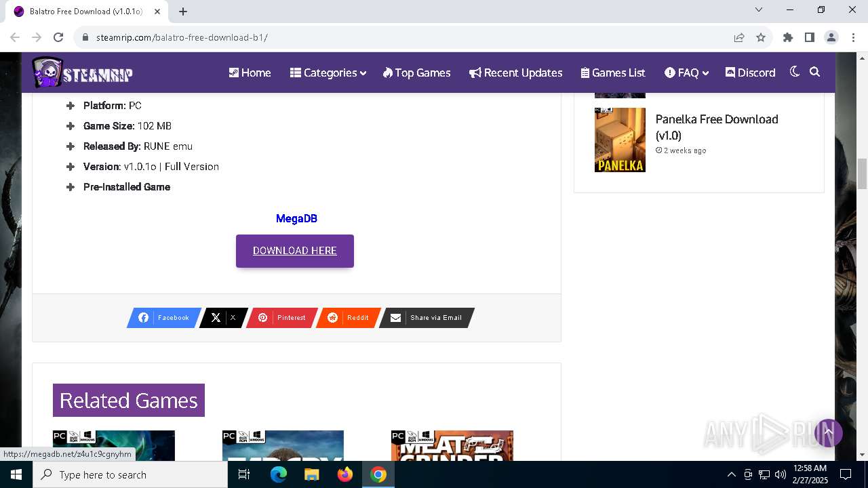Open the tab search chevron

pyautogui.click(x=759, y=9)
